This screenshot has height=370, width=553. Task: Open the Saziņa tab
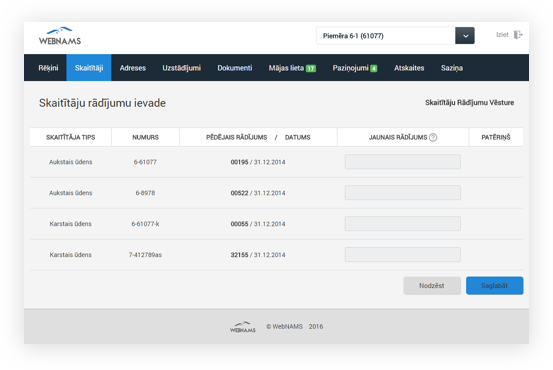(452, 68)
